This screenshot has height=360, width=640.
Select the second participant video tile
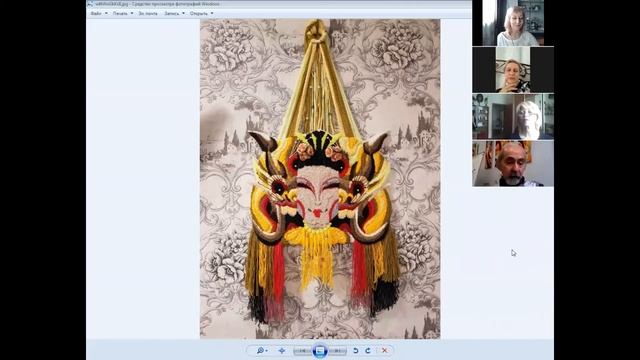[513, 70]
